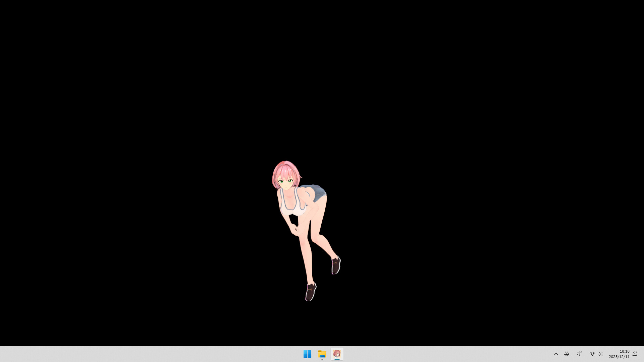644x362 pixels.
Task: Open the notification center clock icon
Action: [635, 354]
